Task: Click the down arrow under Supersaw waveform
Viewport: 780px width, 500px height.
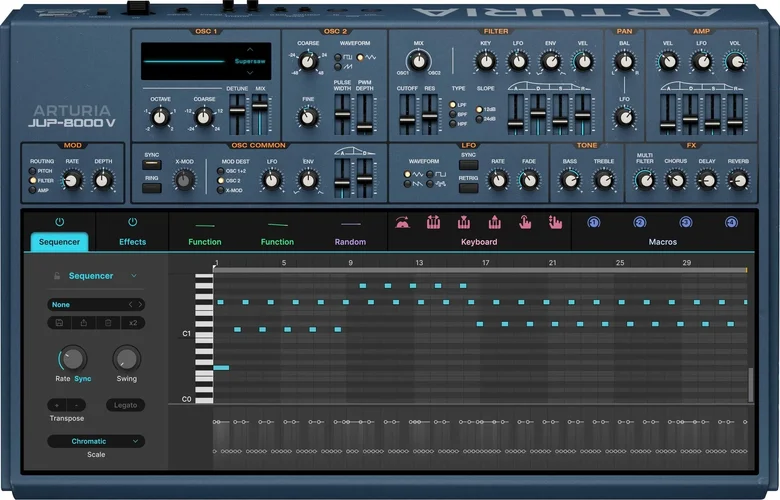Action: [x=250, y=73]
